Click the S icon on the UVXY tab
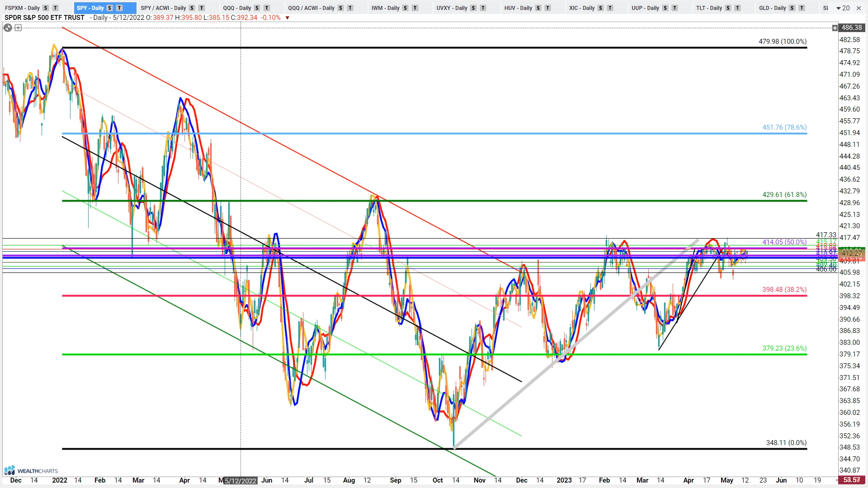The image size is (868, 488). [473, 8]
